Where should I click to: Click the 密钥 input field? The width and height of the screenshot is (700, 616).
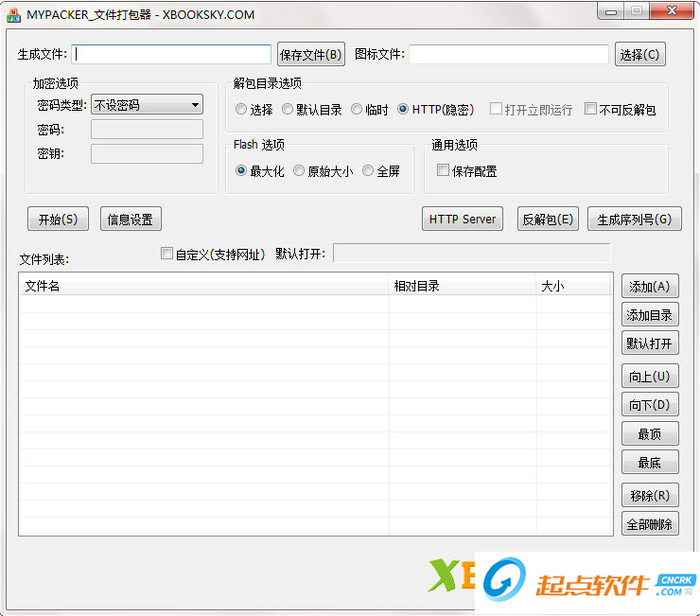point(147,153)
